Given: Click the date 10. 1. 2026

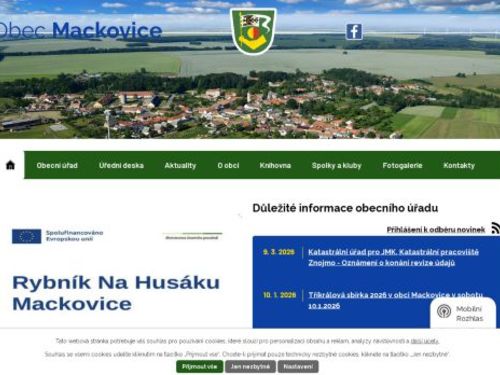Looking at the screenshot, I should click(x=279, y=295).
